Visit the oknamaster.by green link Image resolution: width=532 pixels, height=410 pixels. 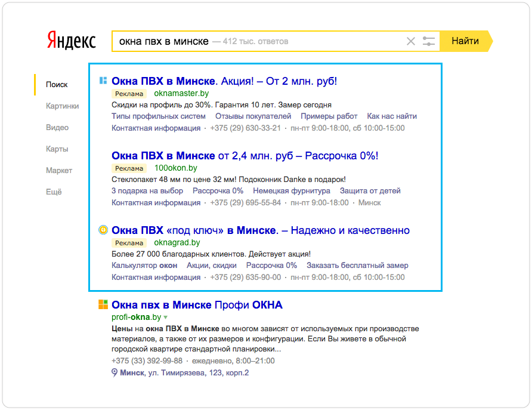click(181, 93)
